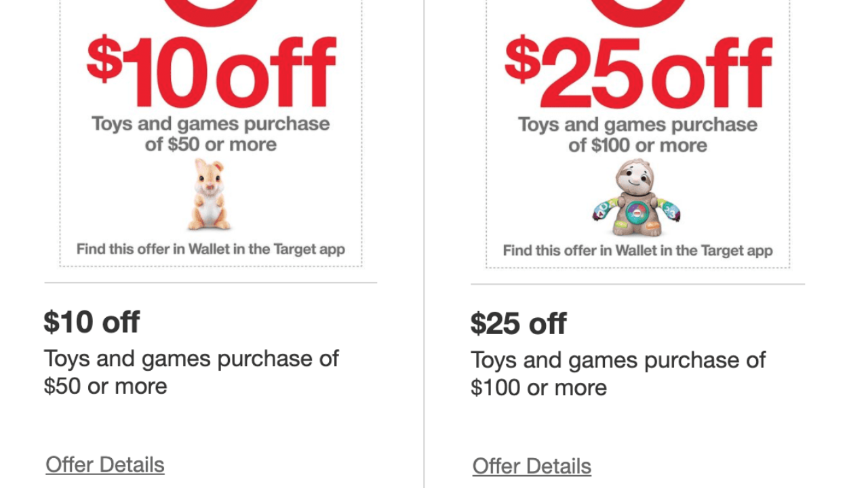Image resolution: width=868 pixels, height=488 pixels.
Task: Click the bold '$10 off' text below the coupon
Action: tap(92, 321)
